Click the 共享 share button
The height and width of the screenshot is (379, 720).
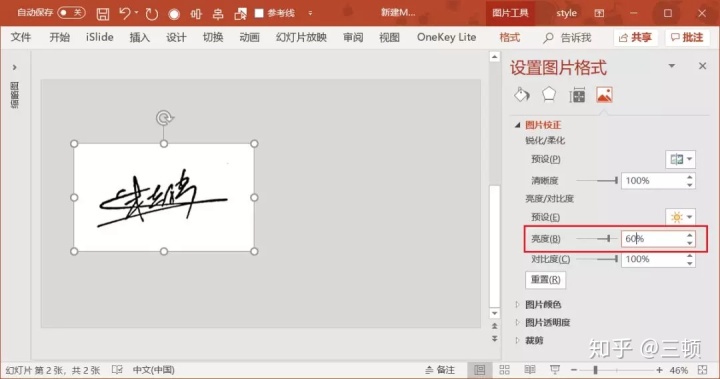(x=636, y=37)
